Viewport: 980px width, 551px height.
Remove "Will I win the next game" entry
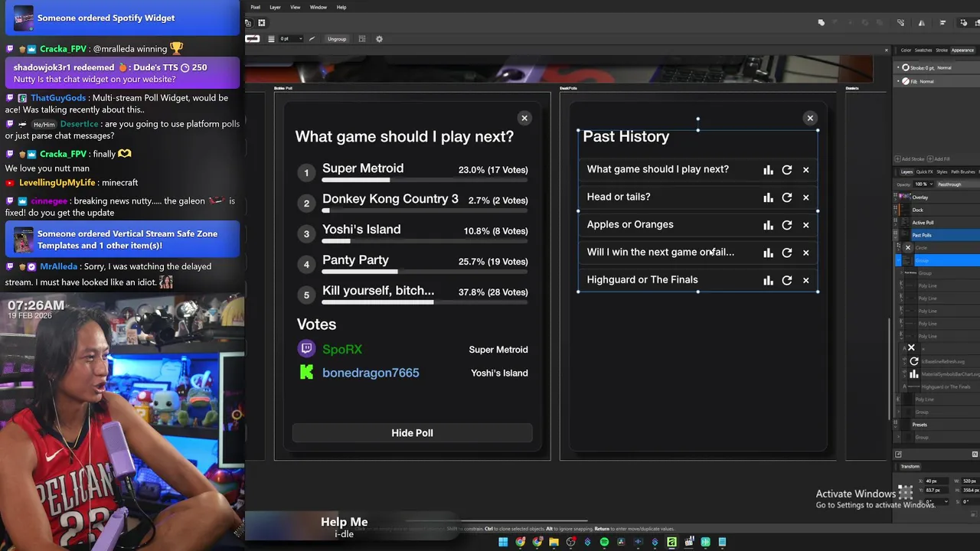click(x=805, y=253)
